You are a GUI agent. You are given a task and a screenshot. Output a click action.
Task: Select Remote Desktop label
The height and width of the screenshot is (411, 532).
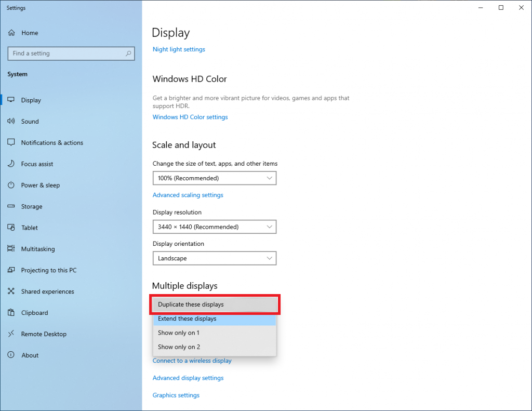point(44,334)
